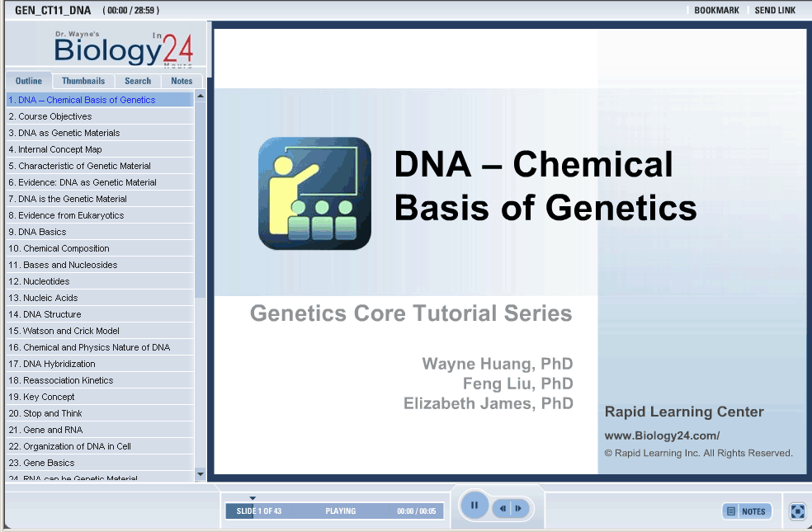Click the teacher classroom icon on slide
The image size is (812, 532).
point(314,193)
